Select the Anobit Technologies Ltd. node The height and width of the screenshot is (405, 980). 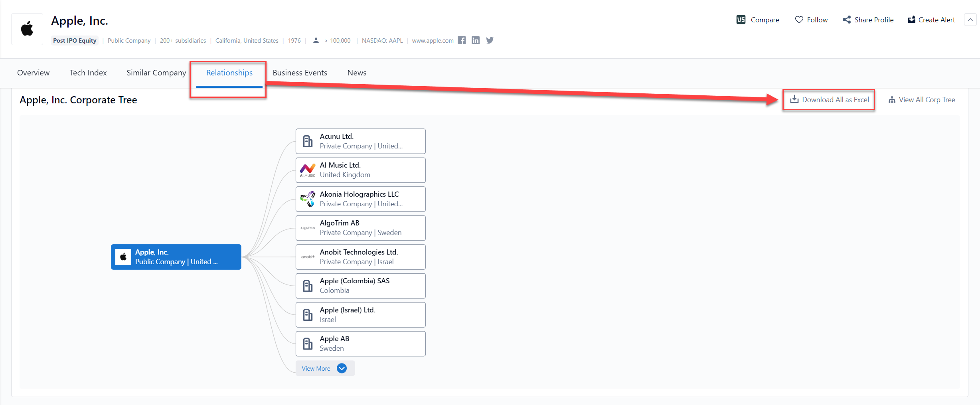[x=360, y=257]
